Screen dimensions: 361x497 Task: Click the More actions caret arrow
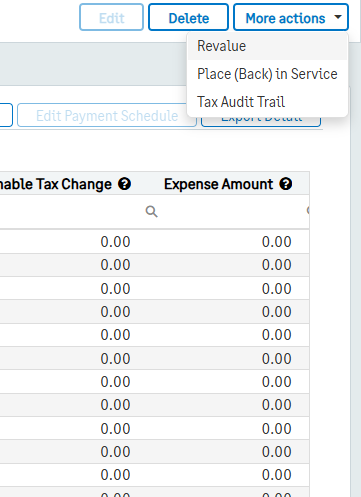[338, 17]
